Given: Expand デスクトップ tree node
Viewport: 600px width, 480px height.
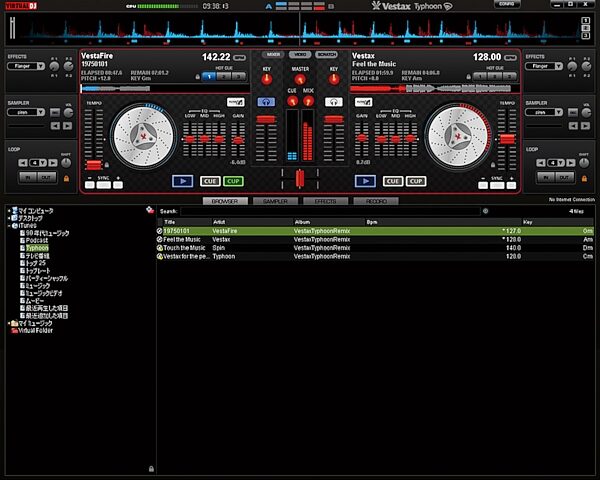Looking at the screenshot, I should tap(9, 218).
